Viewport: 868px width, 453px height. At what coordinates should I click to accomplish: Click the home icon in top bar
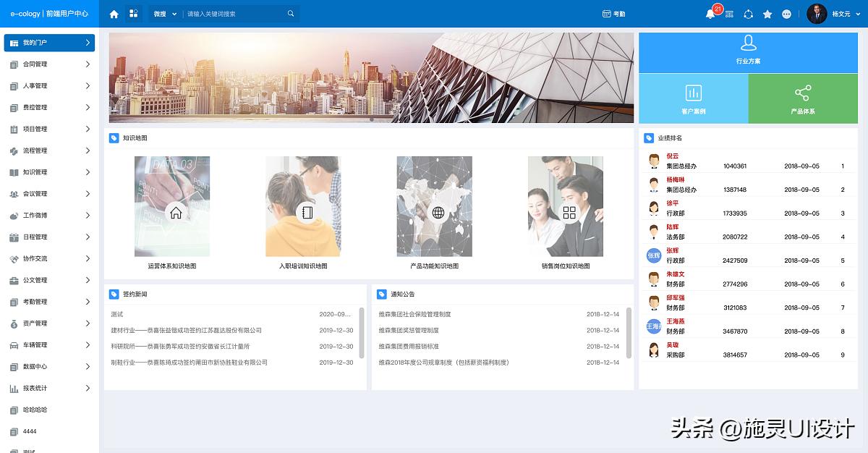[x=114, y=14]
